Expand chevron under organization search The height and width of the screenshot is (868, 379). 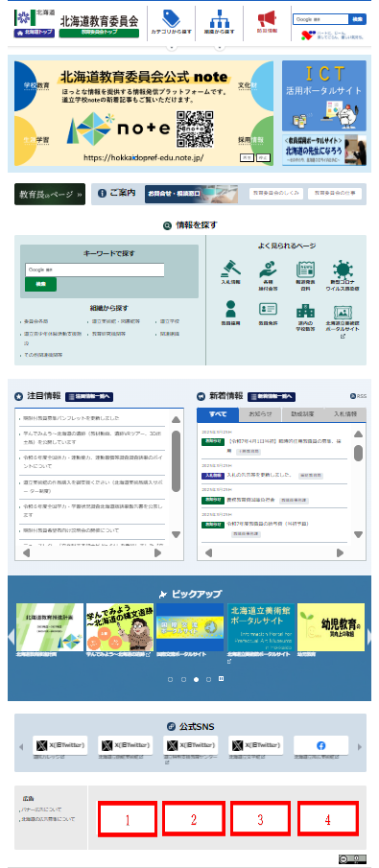click(220, 48)
